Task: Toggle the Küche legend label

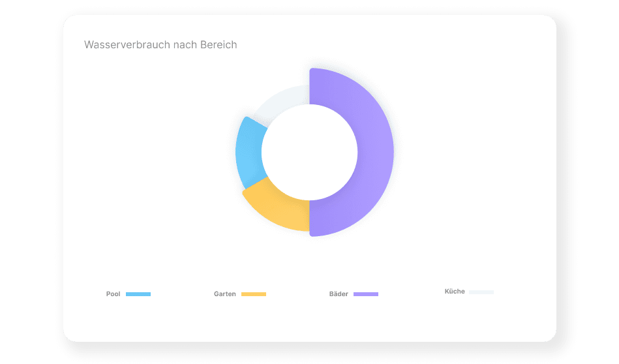Action: pyautogui.click(x=455, y=292)
